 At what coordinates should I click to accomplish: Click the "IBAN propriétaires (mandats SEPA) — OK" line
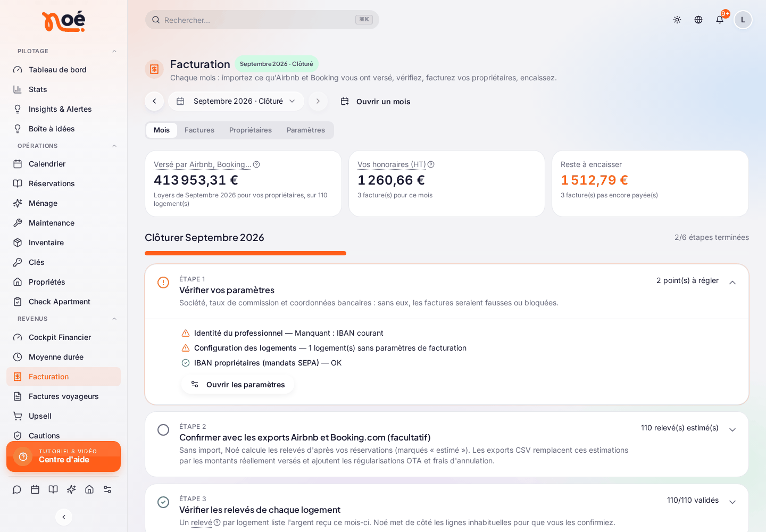coord(262,363)
